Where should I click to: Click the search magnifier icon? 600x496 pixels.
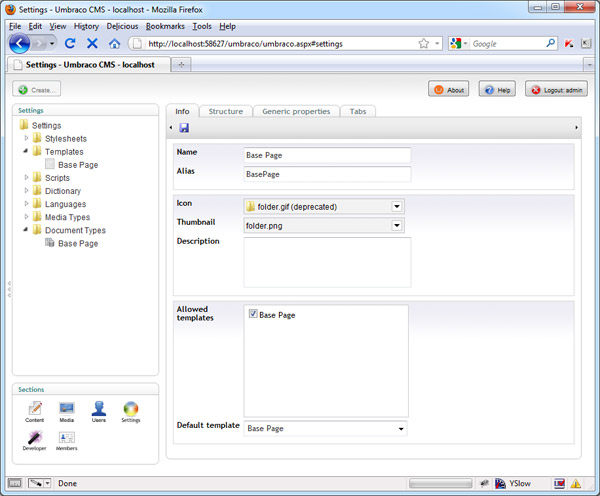tap(550, 43)
